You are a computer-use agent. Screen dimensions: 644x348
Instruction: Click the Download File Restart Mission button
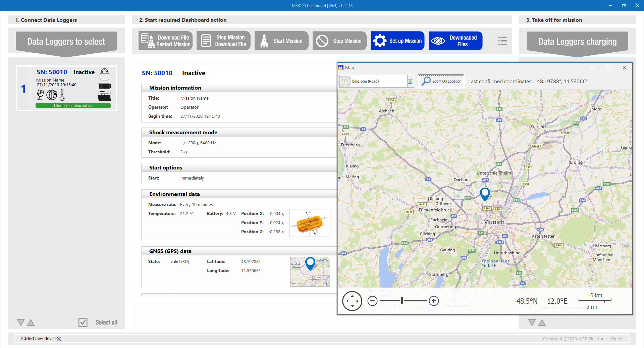(x=165, y=41)
